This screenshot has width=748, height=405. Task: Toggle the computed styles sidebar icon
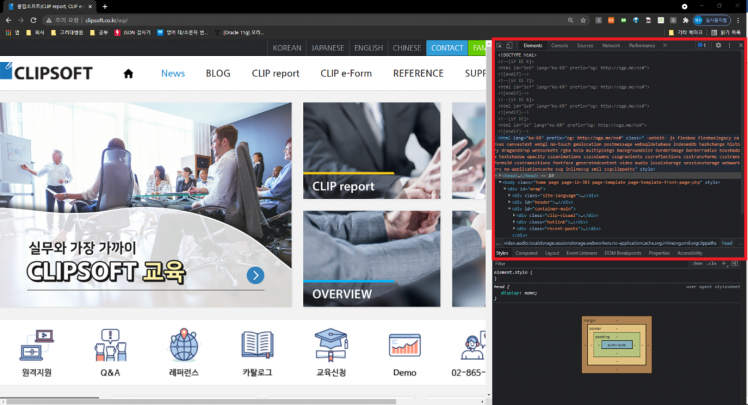click(735, 264)
